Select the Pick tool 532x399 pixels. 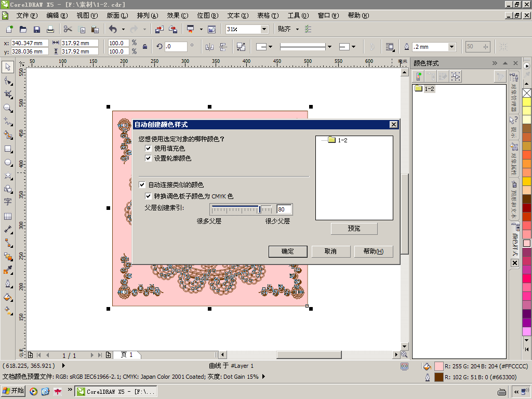(x=8, y=67)
